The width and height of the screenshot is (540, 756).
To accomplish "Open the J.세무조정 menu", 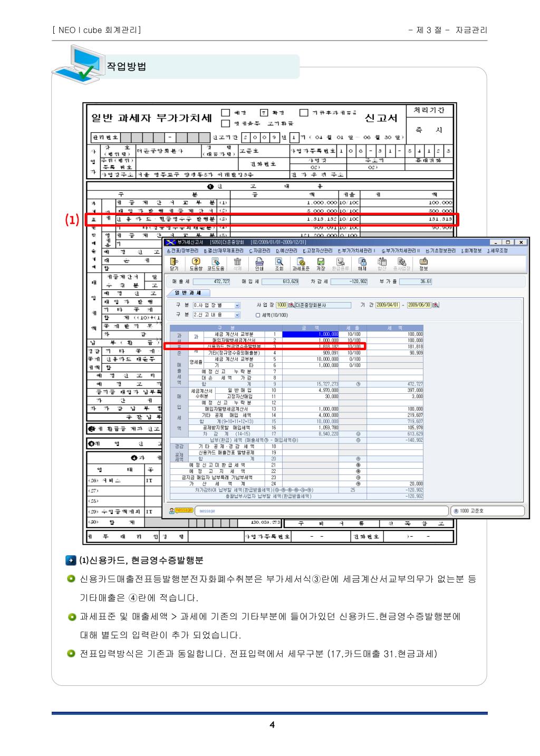I will (497, 251).
